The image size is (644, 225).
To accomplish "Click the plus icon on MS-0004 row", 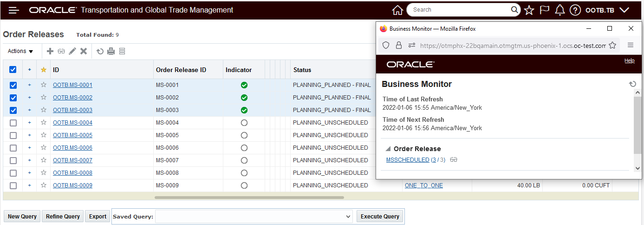I will tap(30, 123).
